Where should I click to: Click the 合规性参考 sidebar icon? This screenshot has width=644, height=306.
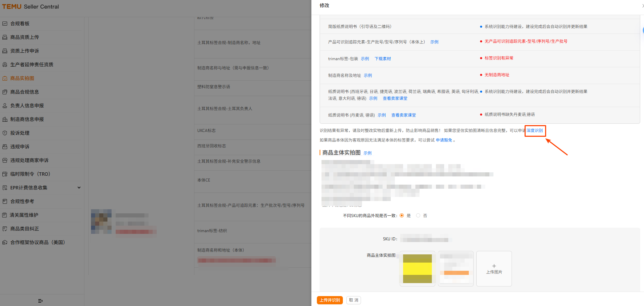click(x=5, y=201)
